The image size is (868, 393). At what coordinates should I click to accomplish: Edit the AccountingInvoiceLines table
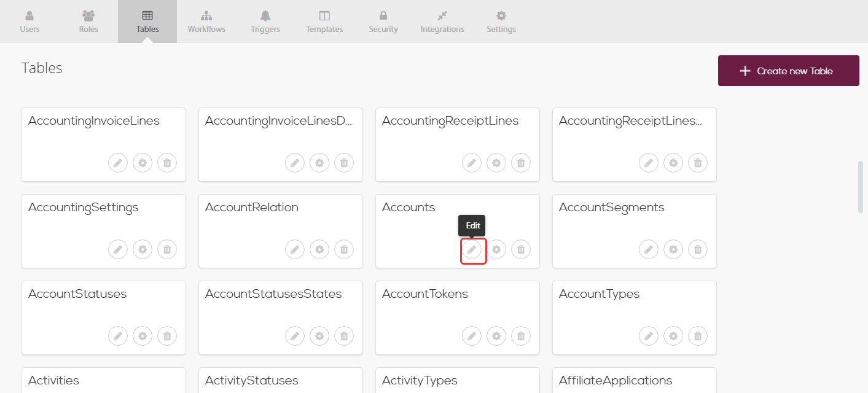(118, 163)
